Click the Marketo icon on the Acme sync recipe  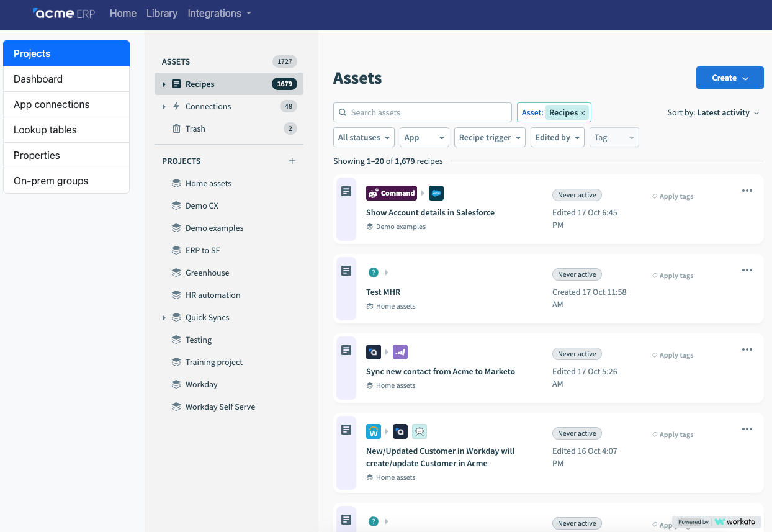pyautogui.click(x=400, y=351)
